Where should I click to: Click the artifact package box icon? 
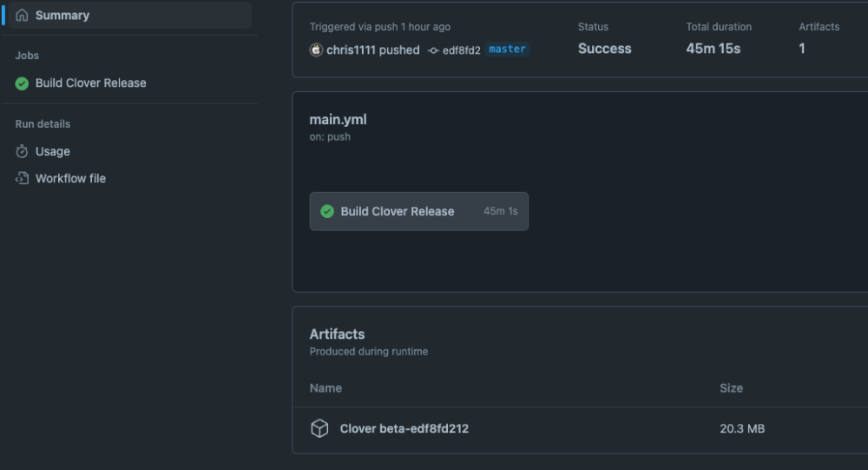[x=319, y=428]
